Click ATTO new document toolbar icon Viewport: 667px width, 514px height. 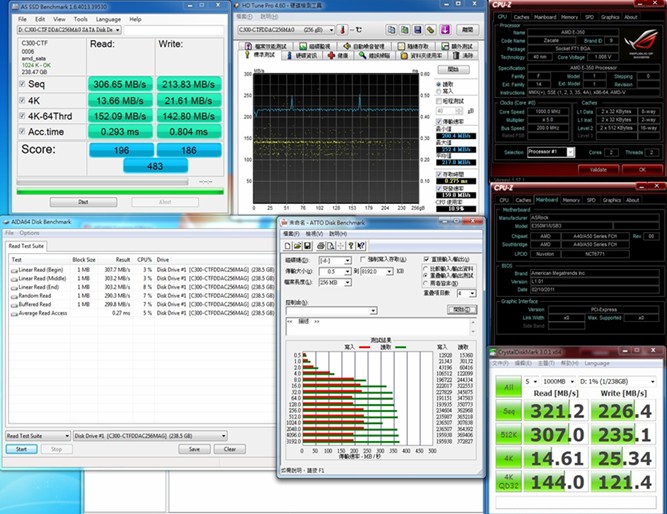pos(288,246)
